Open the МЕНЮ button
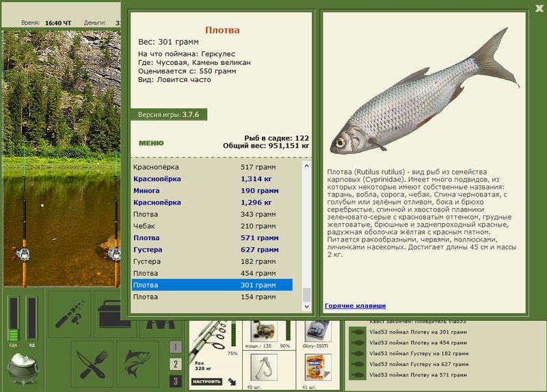 pos(151,143)
